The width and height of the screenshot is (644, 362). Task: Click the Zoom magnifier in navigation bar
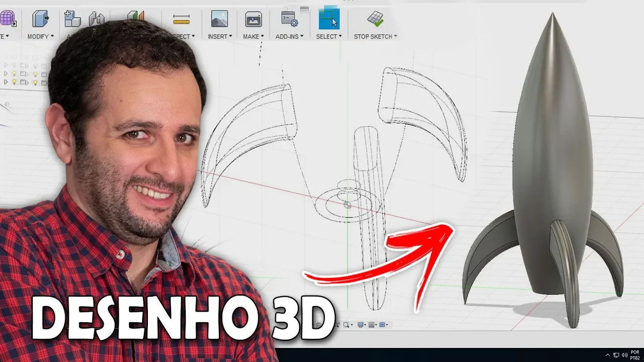tap(346, 325)
